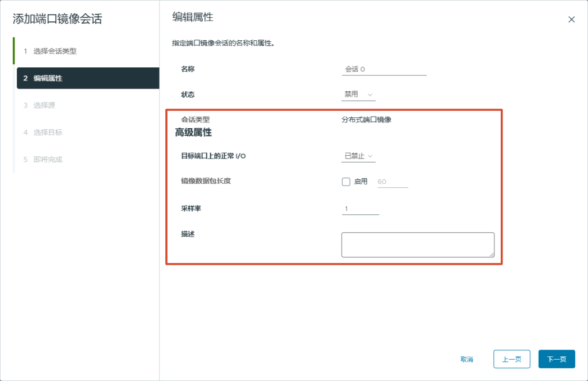The width and height of the screenshot is (588, 381).
Task: Click the 下一页 (Next) button
Action: click(556, 359)
